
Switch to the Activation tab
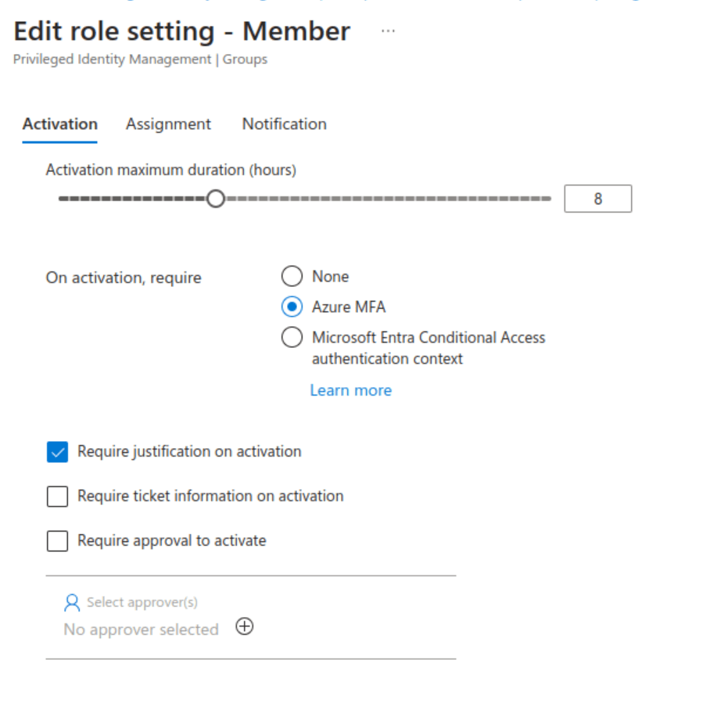tap(60, 124)
